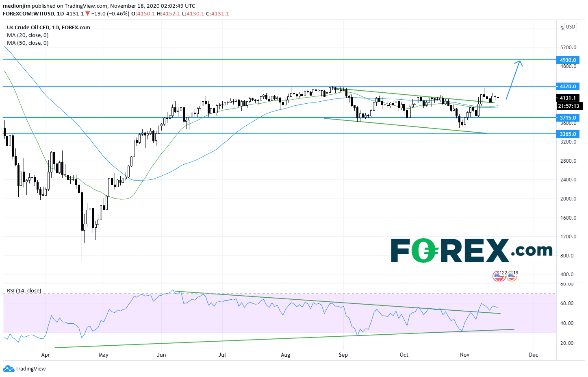588x377 pixels.
Task: Click the 3715.0 support price label
Action: tap(568, 118)
